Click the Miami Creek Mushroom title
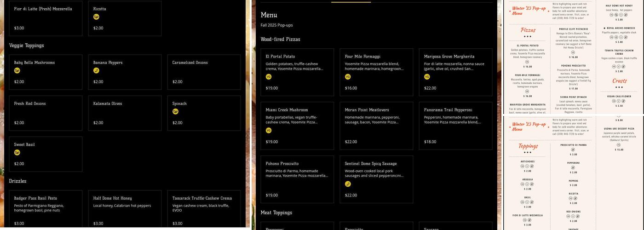Viewport: 644px width, 230px height. coord(287,110)
